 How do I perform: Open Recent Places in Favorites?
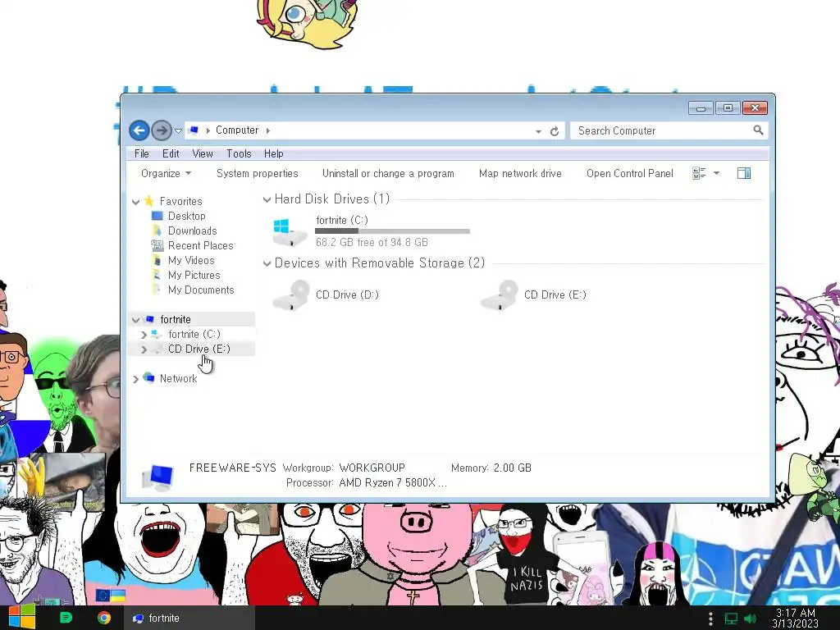click(x=200, y=245)
